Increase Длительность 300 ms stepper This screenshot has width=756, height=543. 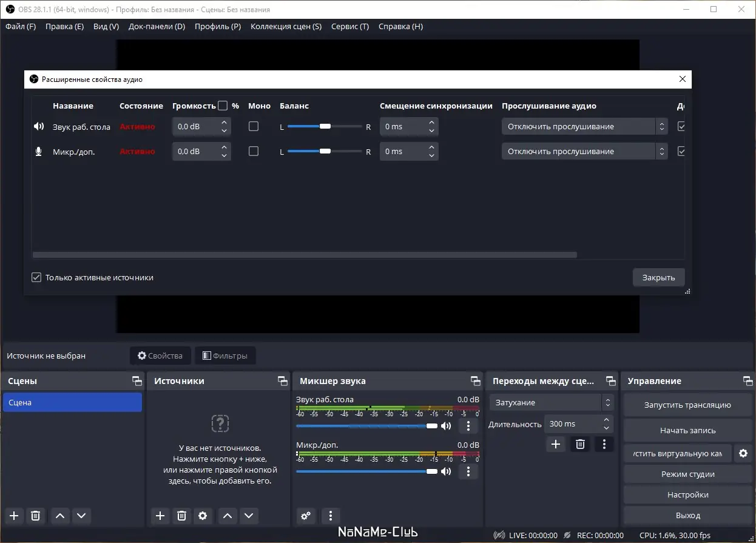607,420
